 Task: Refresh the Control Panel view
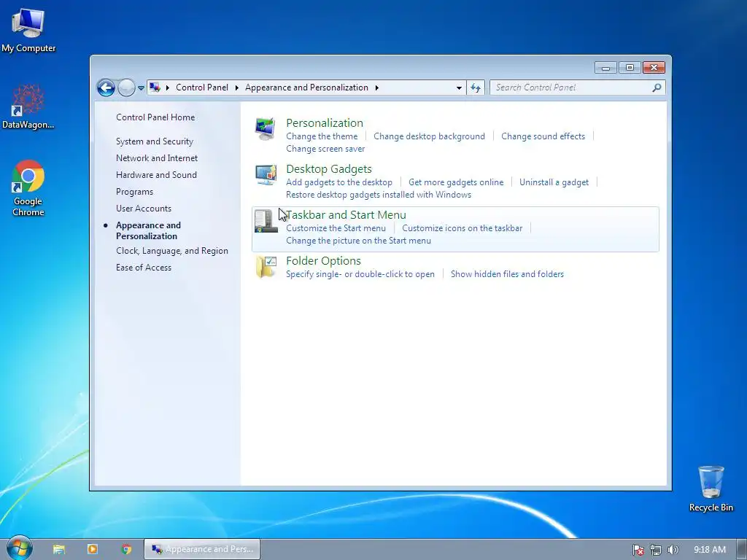476,87
